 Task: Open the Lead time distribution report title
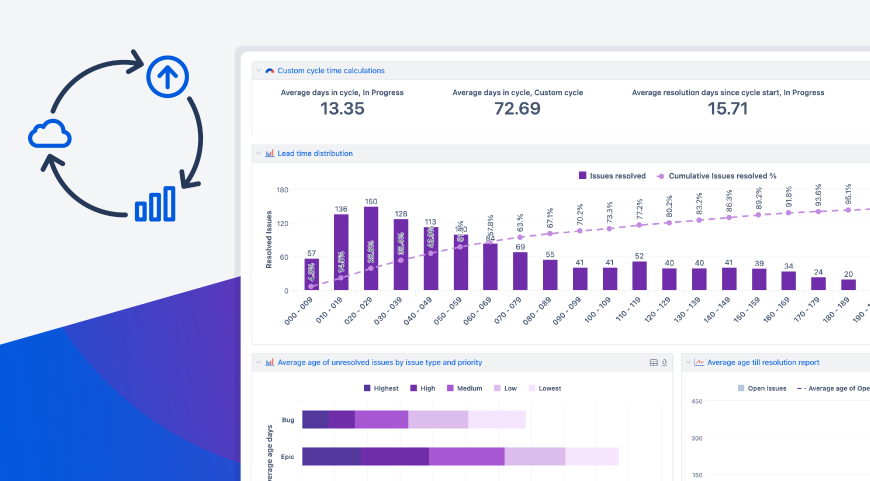point(315,154)
